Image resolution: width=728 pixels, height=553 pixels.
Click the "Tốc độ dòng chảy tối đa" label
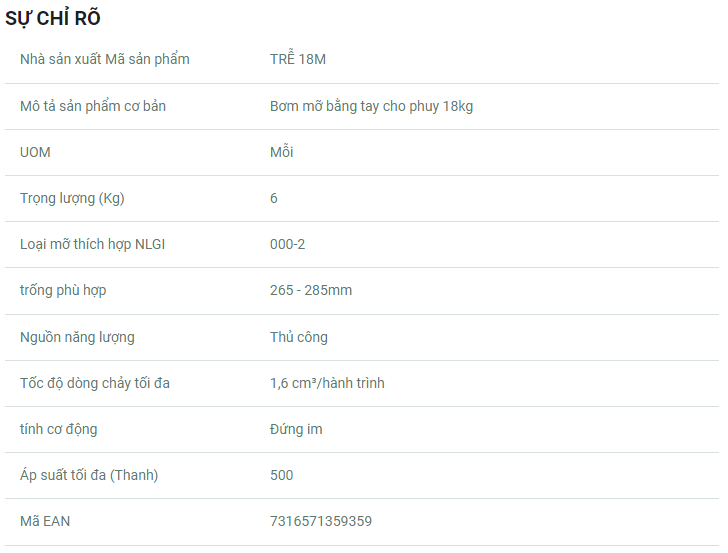pyautogui.click(x=95, y=383)
